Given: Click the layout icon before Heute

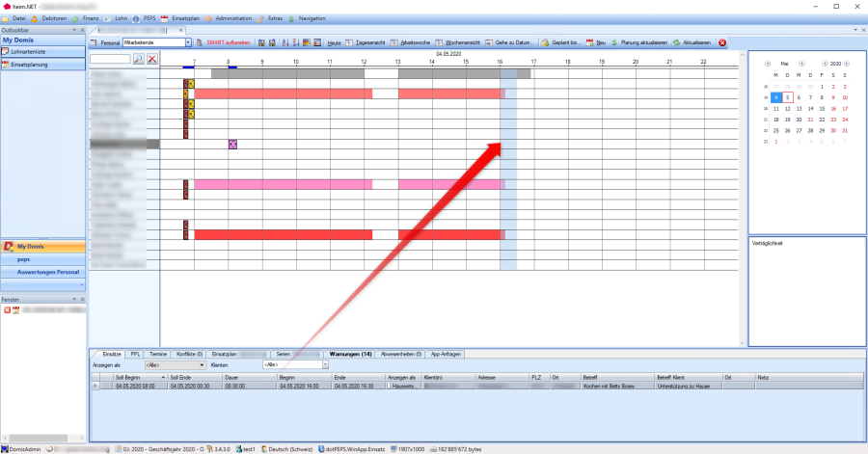Looking at the screenshot, I should click(x=317, y=42).
